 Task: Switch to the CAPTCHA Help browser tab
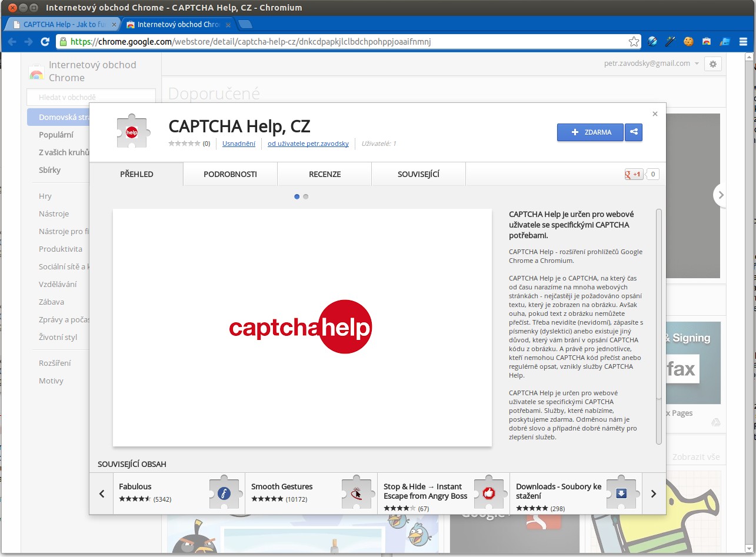coord(62,25)
